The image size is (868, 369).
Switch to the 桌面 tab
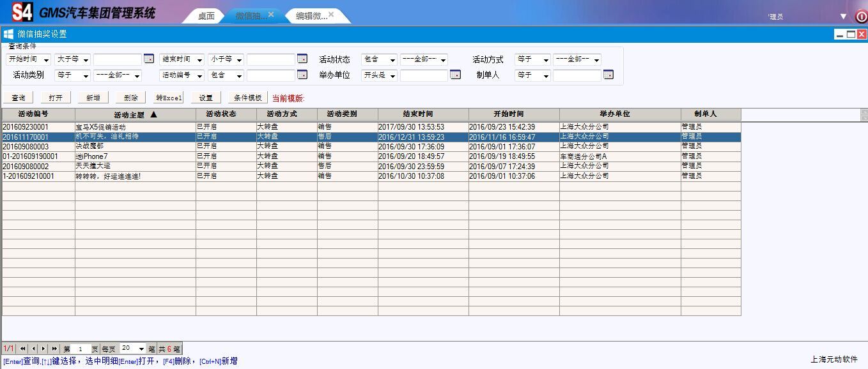[206, 17]
